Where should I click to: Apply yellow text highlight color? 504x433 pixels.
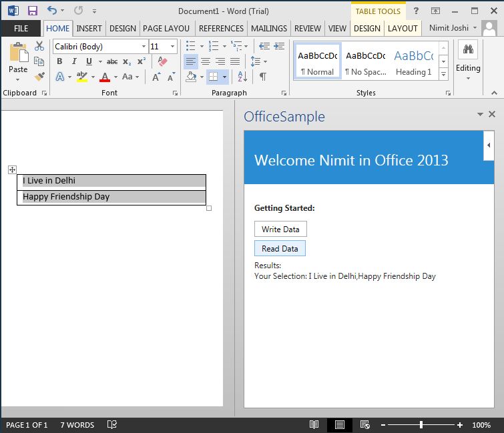point(82,77)
